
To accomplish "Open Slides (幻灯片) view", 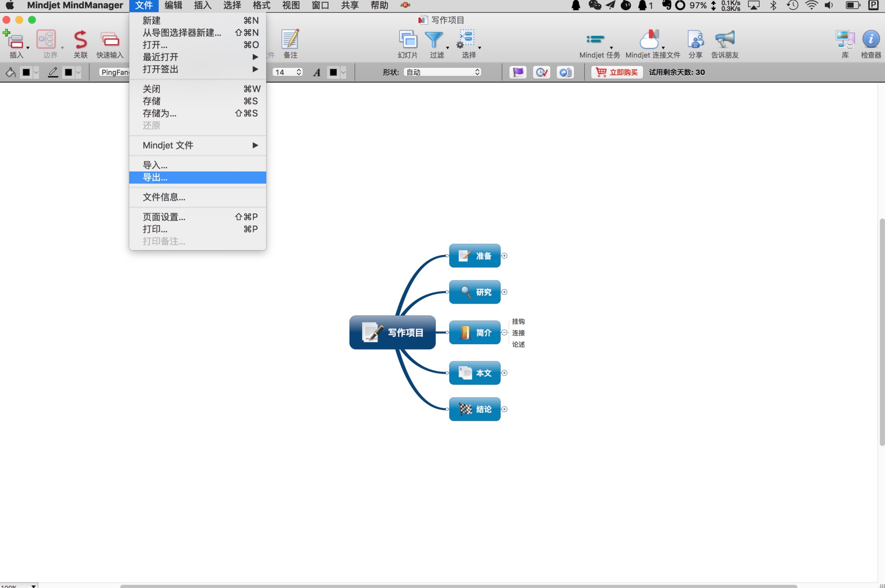I will (407, 41).
